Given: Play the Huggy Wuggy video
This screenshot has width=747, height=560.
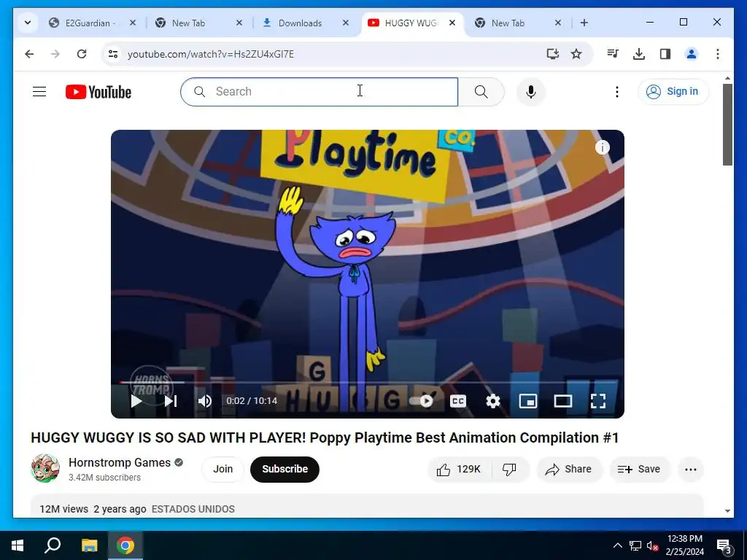Looking at the screenshot, I should [x=136, y=401].
